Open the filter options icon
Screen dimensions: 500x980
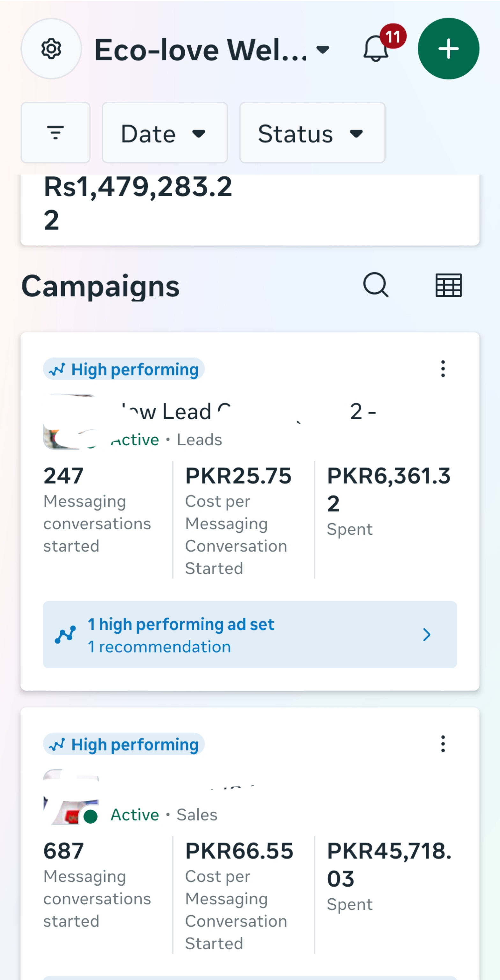pyautogui.click(x=55, y=133)
